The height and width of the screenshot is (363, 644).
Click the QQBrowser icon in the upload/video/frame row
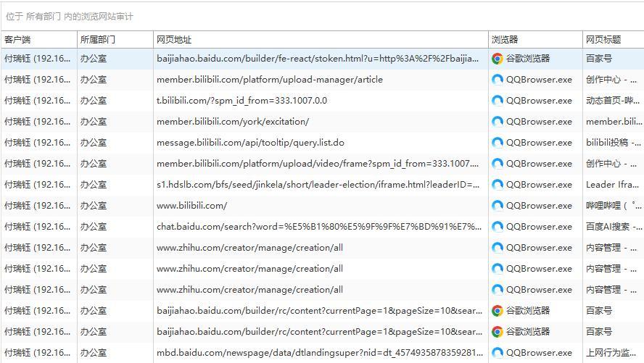[x=497, y=164]
